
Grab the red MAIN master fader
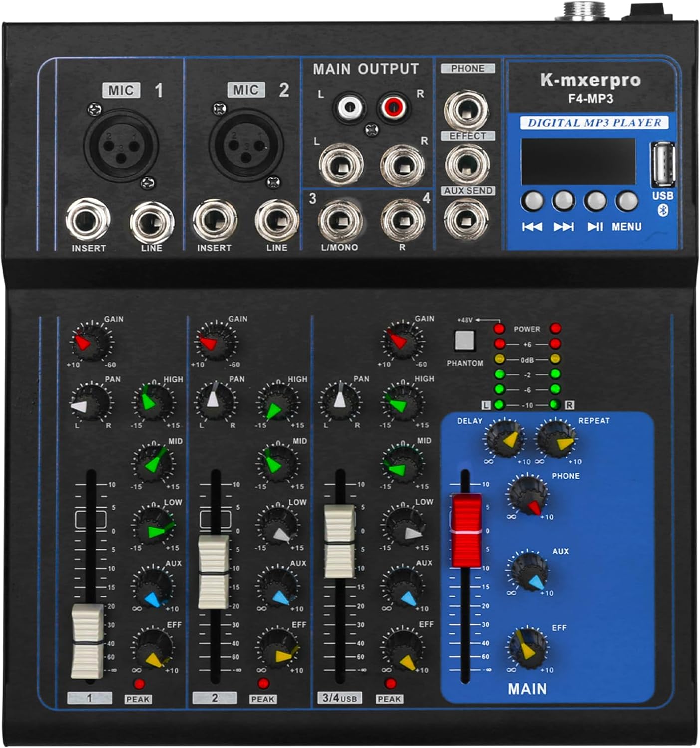click(x=467, y=531)
